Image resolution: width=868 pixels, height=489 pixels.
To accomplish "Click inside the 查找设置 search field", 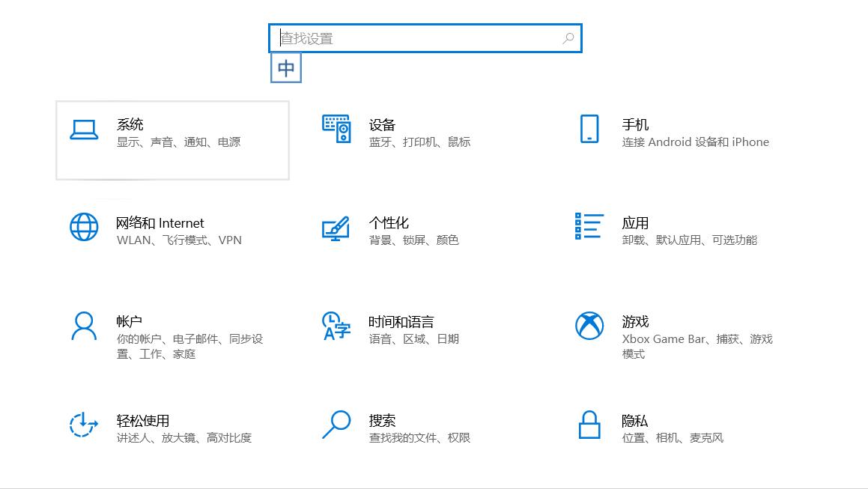I will [x=412, y=37].
